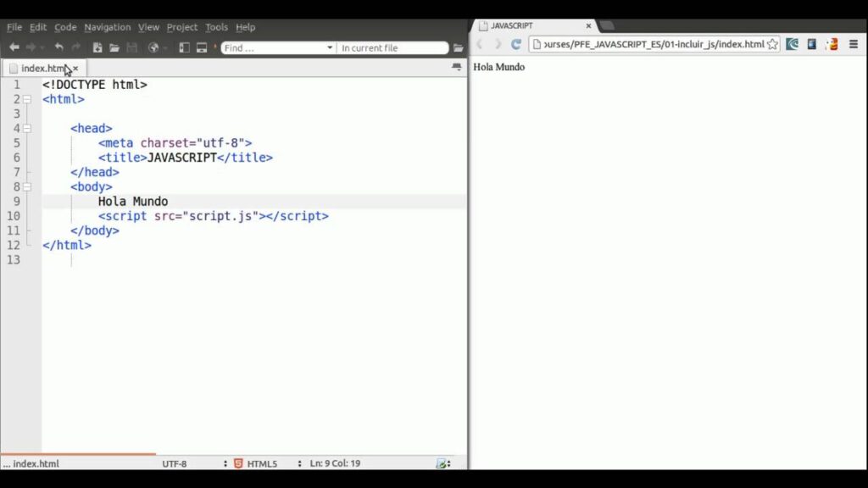The width and height of the screenshot is (868, 488).
Task: Toggle the bottom panel monitor icon
Action: coord(202,47)
